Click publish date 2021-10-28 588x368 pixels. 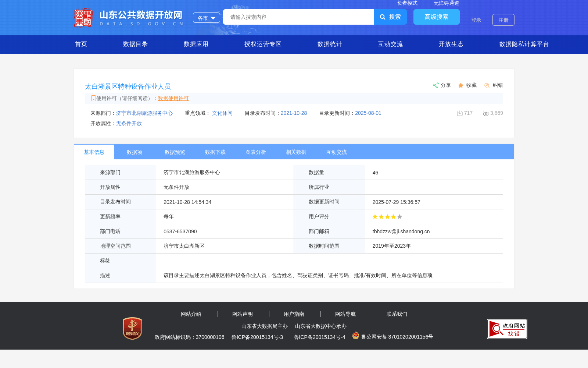pyautogui.click(x=294, y=113)
